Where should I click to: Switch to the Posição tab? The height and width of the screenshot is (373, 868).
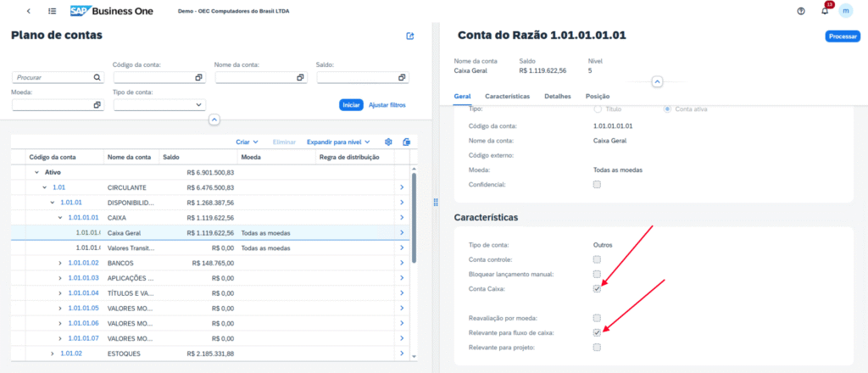(597, 97)
